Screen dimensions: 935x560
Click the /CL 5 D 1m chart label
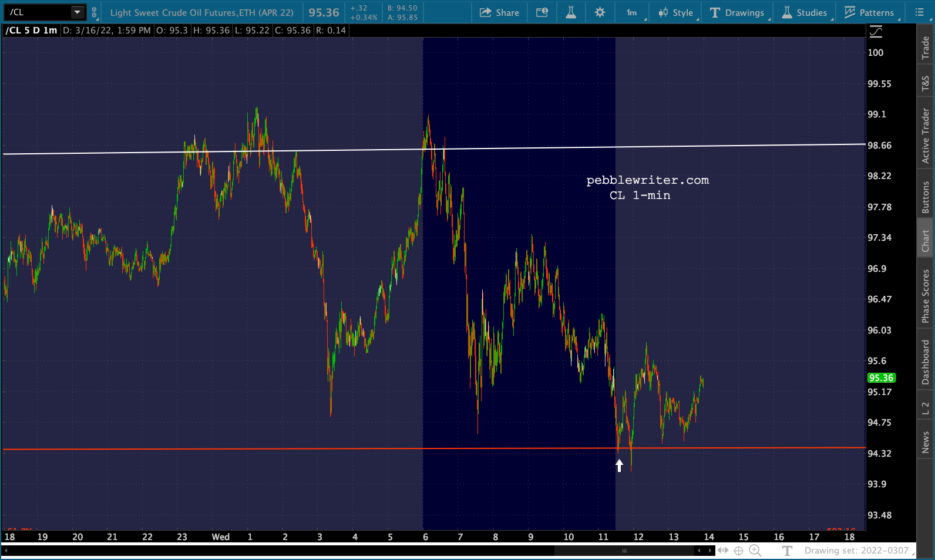point(32,31)
